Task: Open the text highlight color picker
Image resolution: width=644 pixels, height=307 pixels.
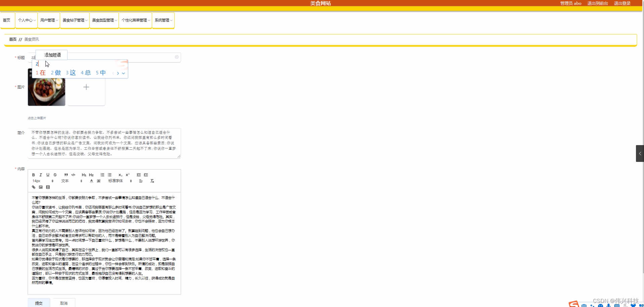Action: [x=98, y=181]
